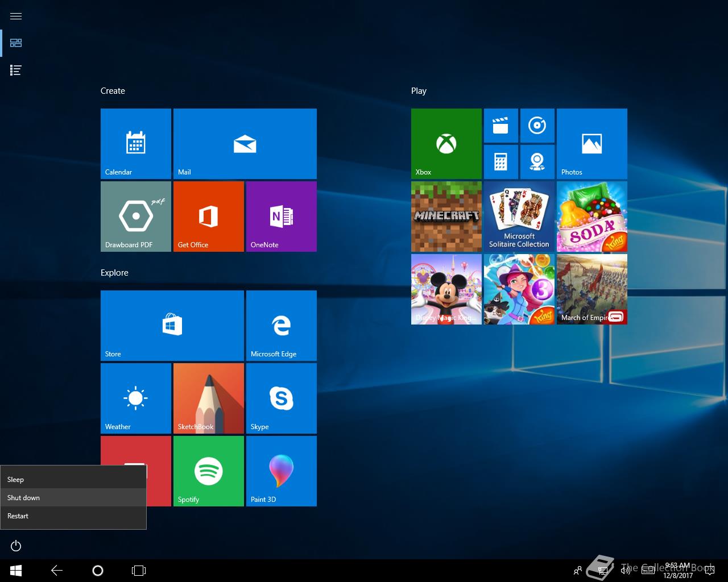Open the Skype tile
This screenshot has width=728, height=582.
click(x=282, y=398)
